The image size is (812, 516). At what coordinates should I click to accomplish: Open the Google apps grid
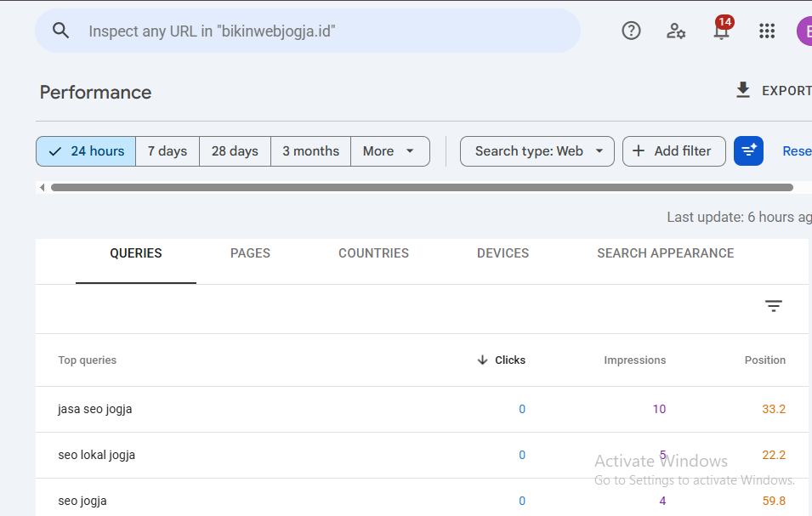[767, 31]
